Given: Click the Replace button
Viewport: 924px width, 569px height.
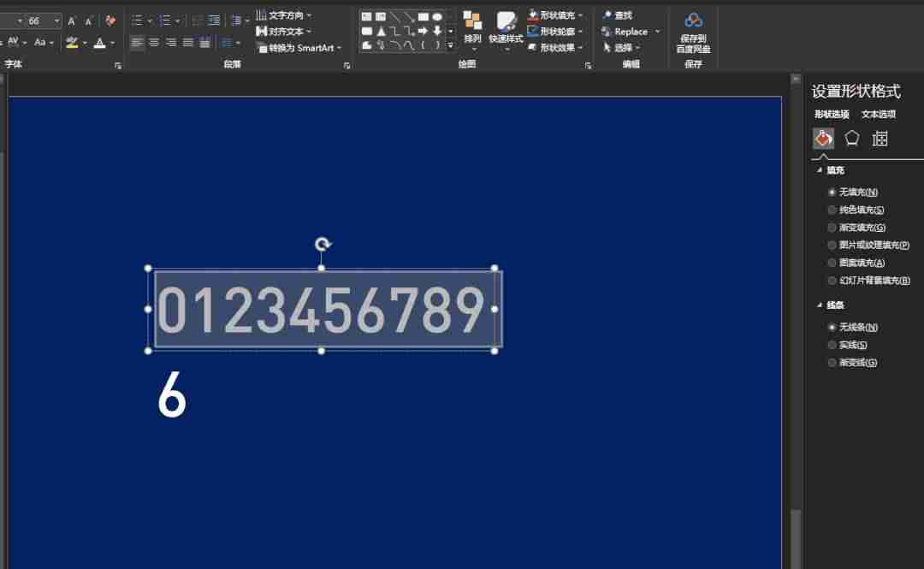Looking at the screenshot, I should (x=625, y=32).
